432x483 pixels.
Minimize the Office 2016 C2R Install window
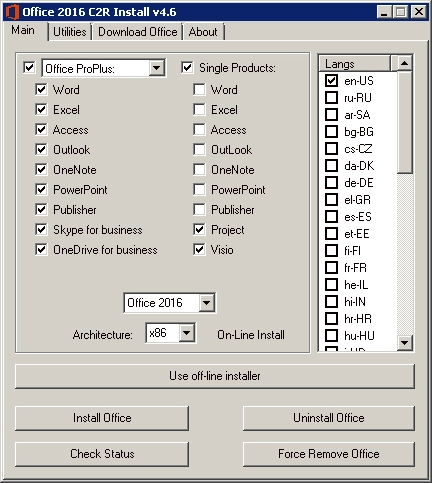(x=385, y=12)
